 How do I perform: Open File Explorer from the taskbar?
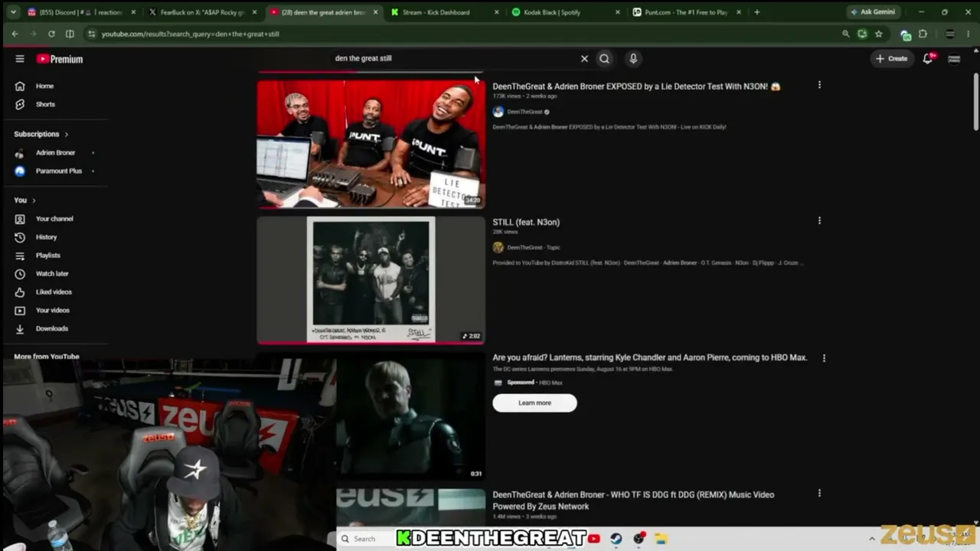(x=661, y=539)
